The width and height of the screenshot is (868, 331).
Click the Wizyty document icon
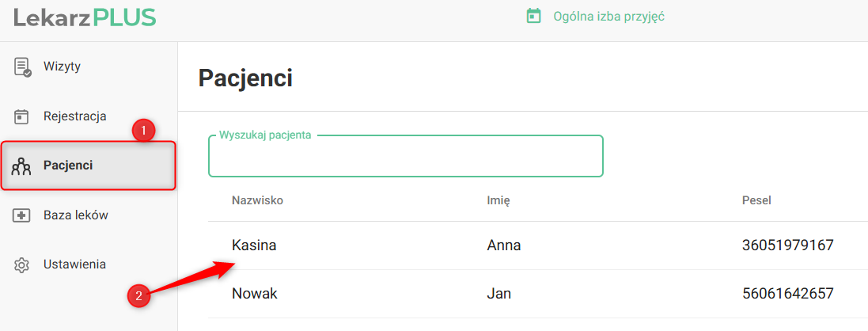click(22, 67)
